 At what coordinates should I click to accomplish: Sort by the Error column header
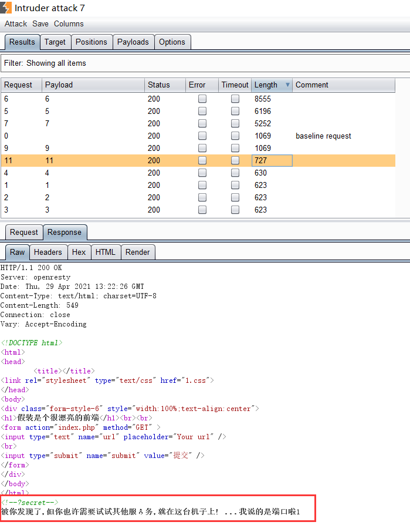202,85
